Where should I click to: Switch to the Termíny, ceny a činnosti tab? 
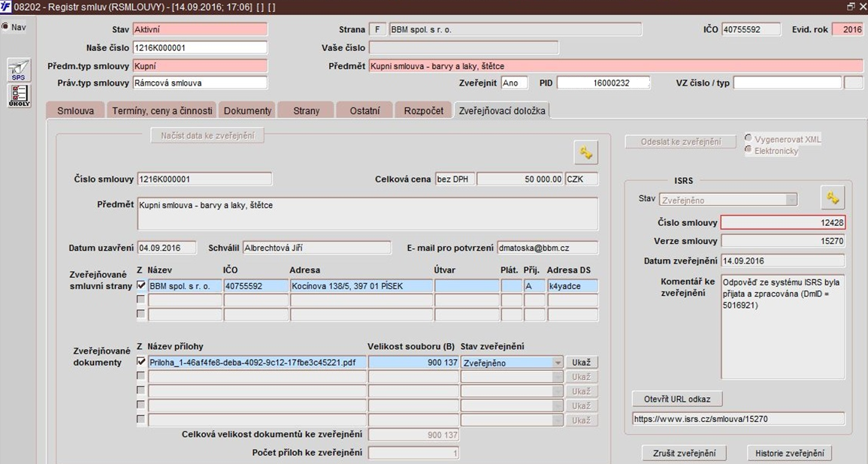[162, 110]
